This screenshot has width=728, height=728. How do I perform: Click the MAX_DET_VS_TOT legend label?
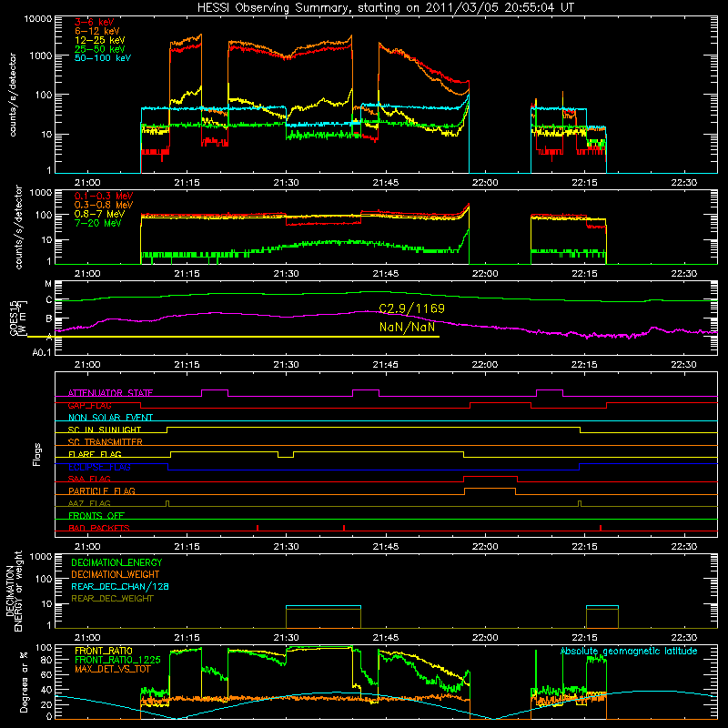point(113,669)
